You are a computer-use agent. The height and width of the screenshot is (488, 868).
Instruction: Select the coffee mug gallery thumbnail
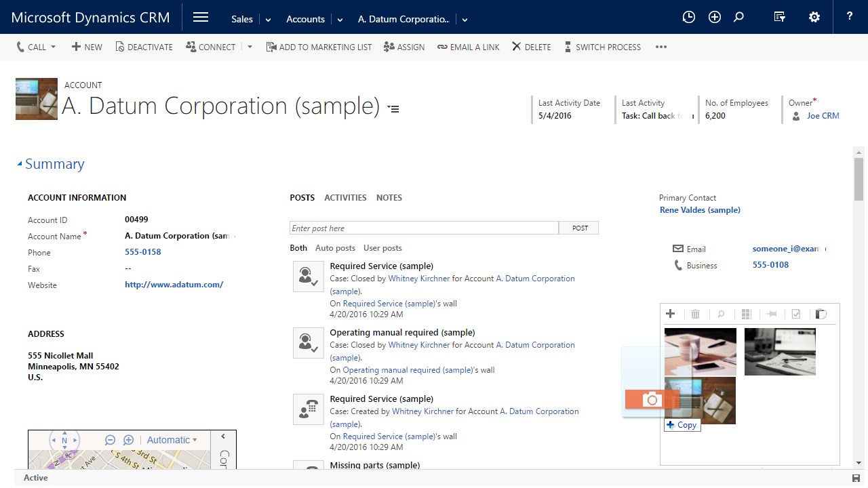[701, 351]
